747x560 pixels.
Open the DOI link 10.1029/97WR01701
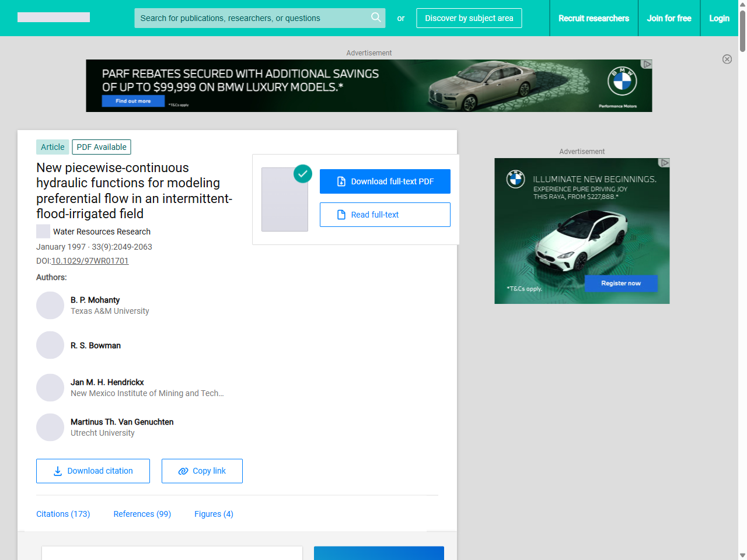90,261
